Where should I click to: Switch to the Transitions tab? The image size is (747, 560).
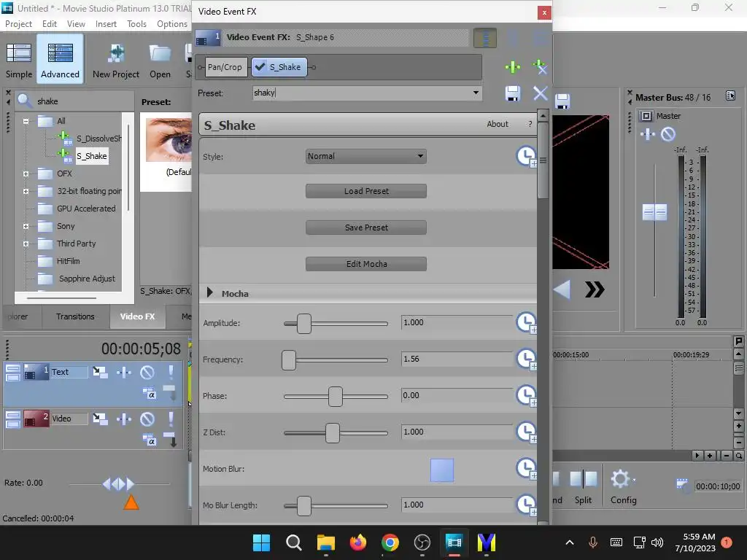pos(75,316)
